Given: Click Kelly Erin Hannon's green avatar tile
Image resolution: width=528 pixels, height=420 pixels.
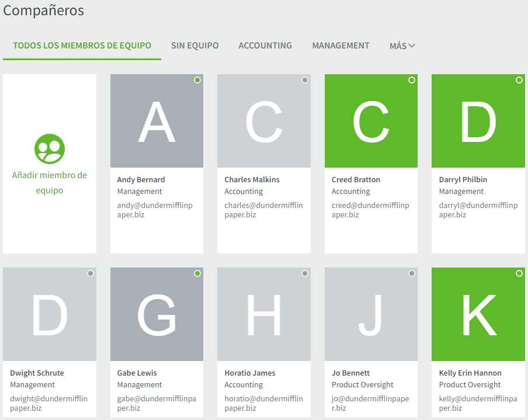Looking at the screenshot, I should [x=478, y=314].
